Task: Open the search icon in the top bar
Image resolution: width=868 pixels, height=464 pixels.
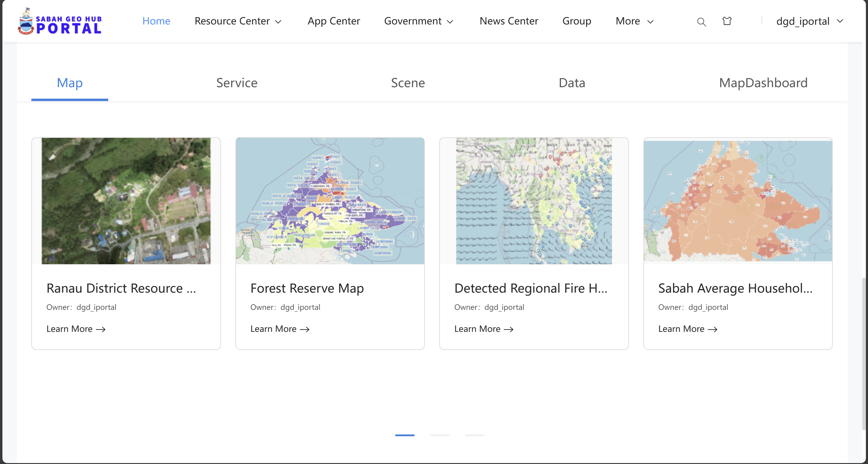Action: pyautogui.click(x=701, y=21)
